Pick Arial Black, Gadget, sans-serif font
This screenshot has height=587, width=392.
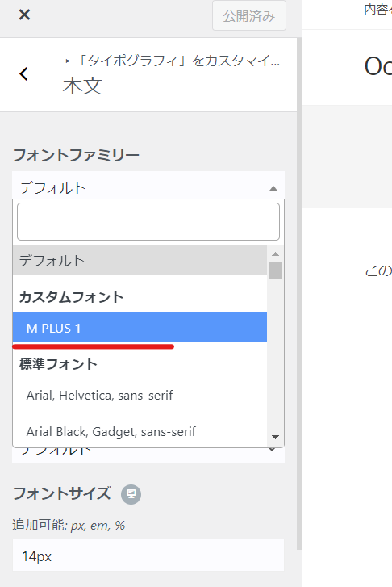[x=140, y=432]
